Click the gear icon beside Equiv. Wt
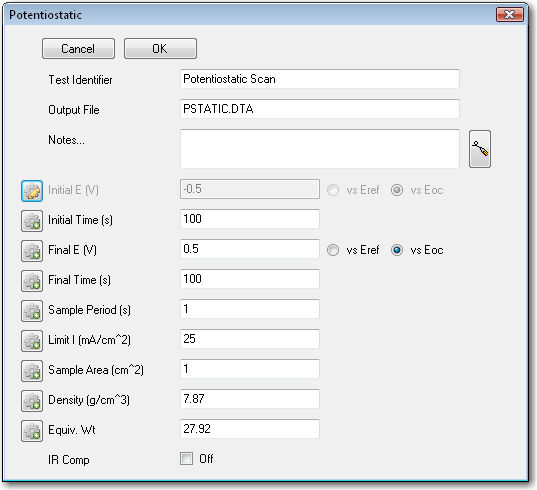The width and height of the screenshot is (537, 490). pyautogui.click(x=32, y=430)
